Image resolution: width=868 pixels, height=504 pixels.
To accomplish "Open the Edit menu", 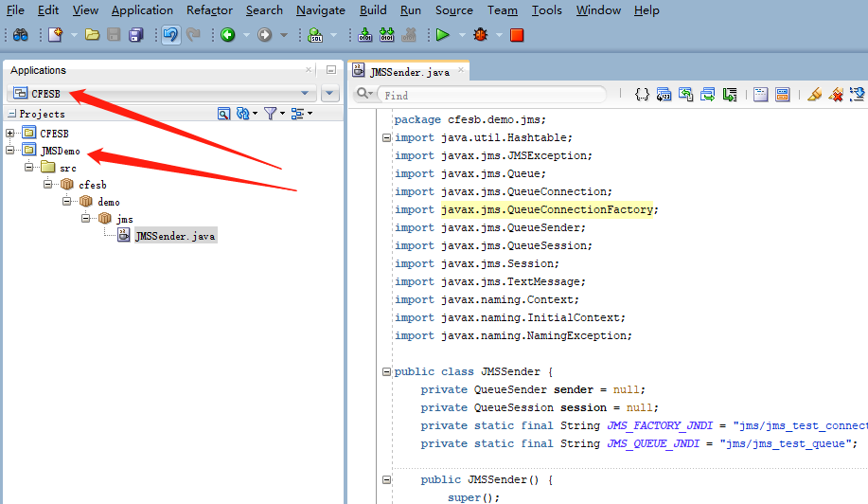I will (x=48, y=10).
